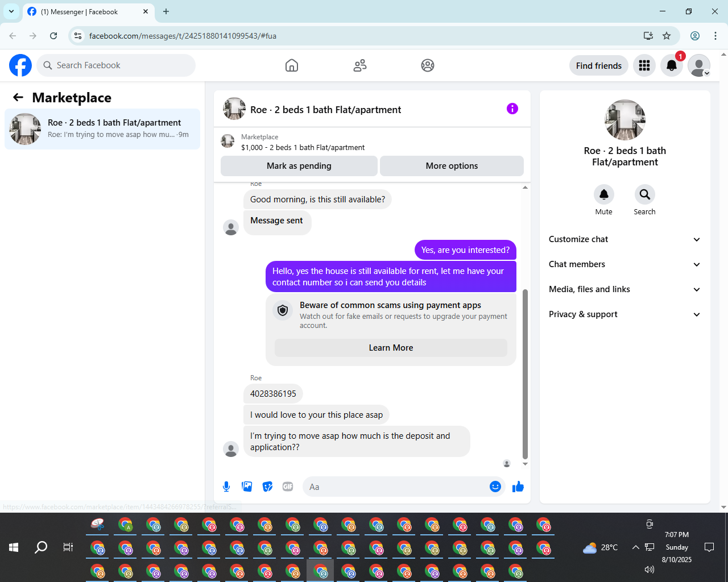Show hidden system tray icons chevron

click(x=635, y=547)
